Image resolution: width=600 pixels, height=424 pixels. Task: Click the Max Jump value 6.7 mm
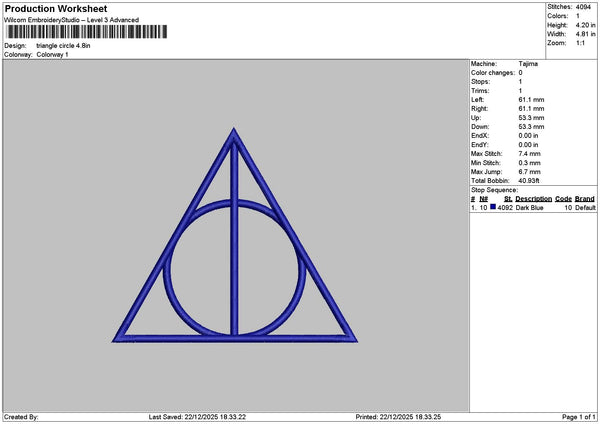click(x=530, y=172)
